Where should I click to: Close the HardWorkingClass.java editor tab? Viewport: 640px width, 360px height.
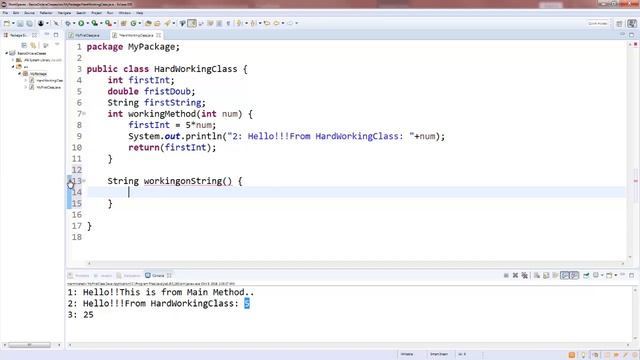tap(159, 36)
